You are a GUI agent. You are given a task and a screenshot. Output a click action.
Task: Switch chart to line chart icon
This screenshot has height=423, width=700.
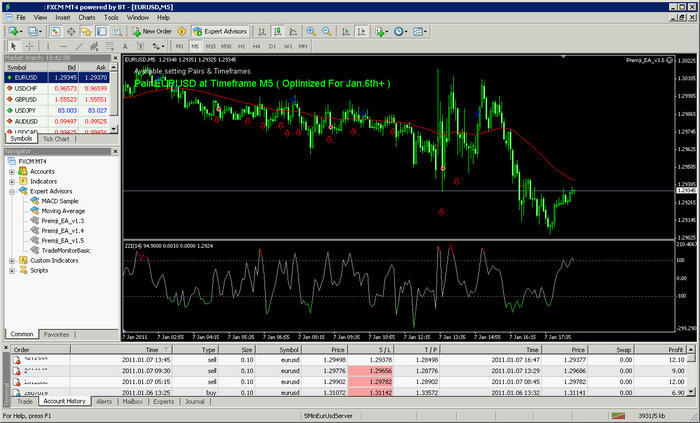[293, 31]
